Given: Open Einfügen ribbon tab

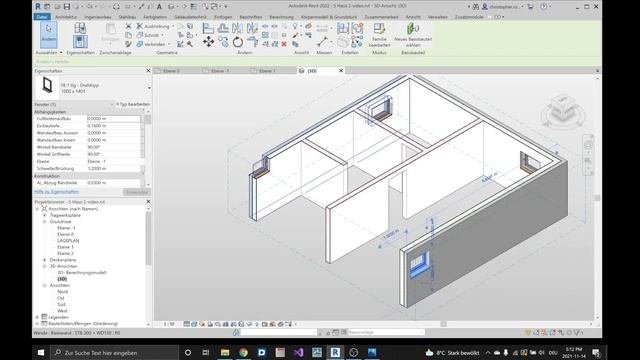Looking at the screenshot, I should (x=223, y=17).
